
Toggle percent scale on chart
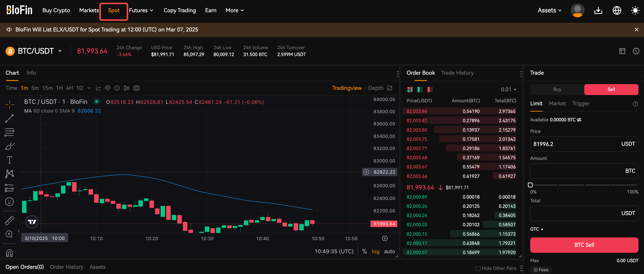click(364, 252)
